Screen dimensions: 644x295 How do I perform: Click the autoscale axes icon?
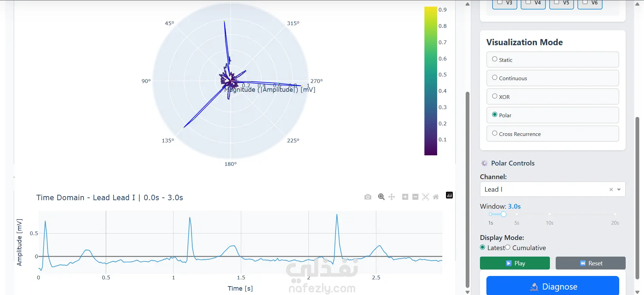point(425,197)
